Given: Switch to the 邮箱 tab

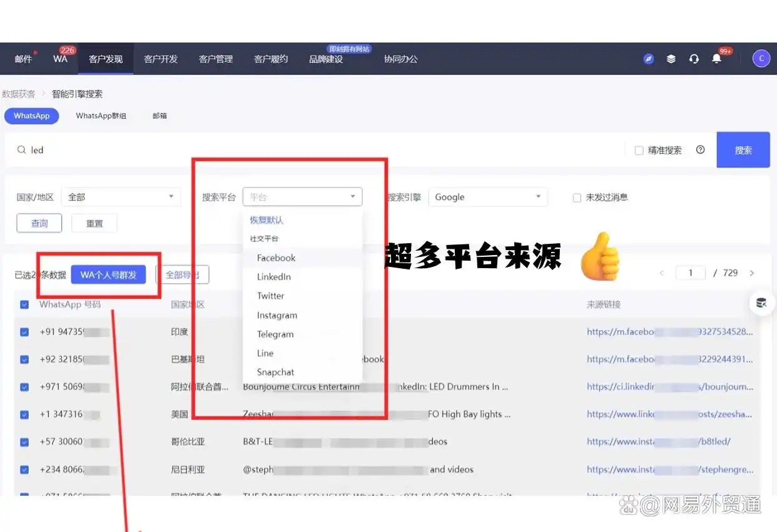Looking at the screenshot, I should click(160, 116).
